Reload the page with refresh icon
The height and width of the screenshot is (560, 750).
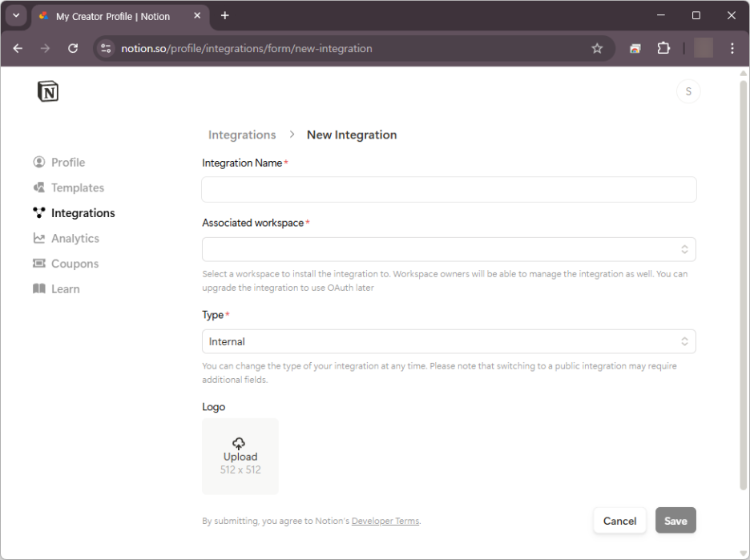pyautogui.click(x=73, y=48)
